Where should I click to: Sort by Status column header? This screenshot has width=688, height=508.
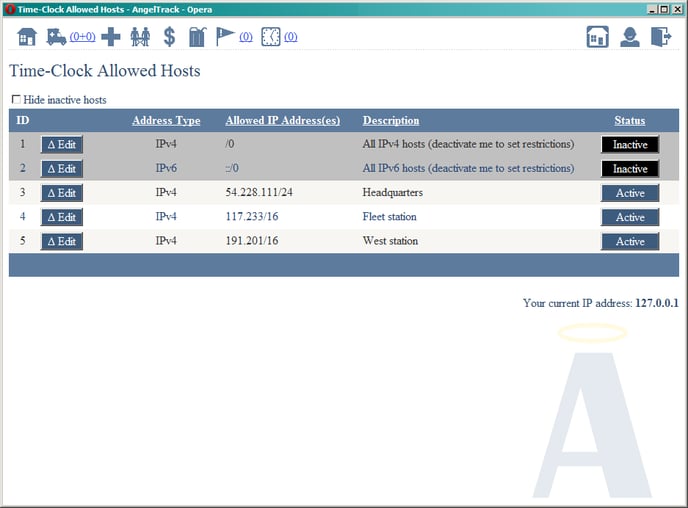[630, 120]
